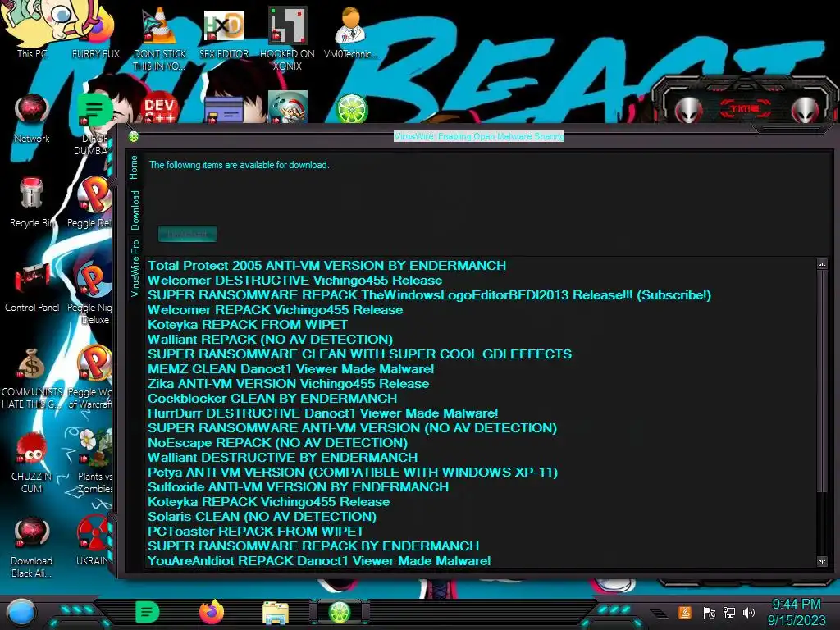This screenshot has width=840, height=630.
Task: Select 'SUPER RANSOMWARE REPACK BY ENDERMANCH'
Action: [x=313, y=546]
